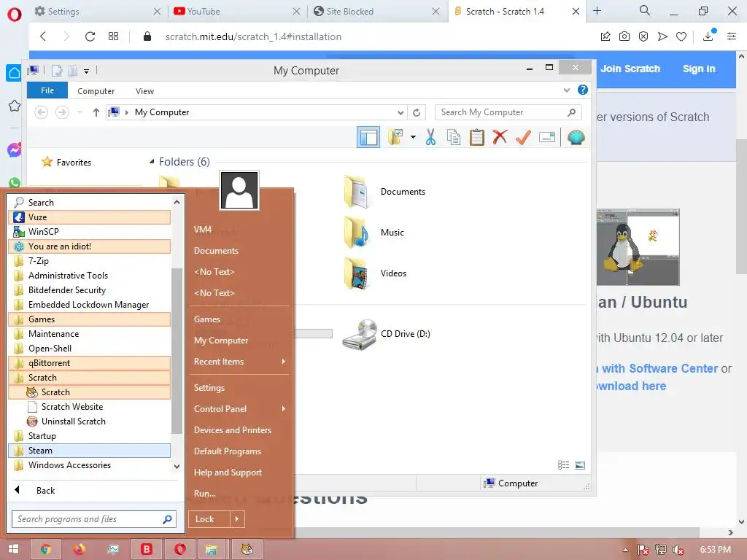Expand Control Panel submenu in start menu
Viewport: 747px width, 560px height.
[x=284, y=408]
